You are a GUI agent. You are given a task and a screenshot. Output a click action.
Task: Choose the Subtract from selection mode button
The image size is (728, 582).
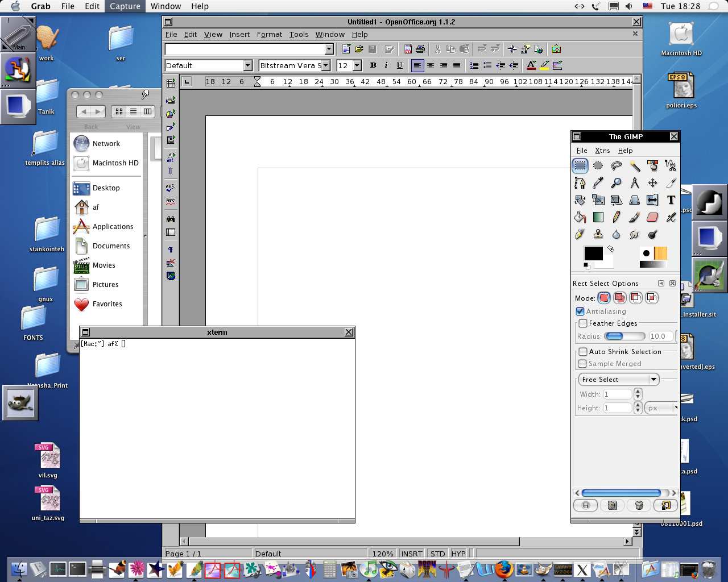click(x=636, y=298)
